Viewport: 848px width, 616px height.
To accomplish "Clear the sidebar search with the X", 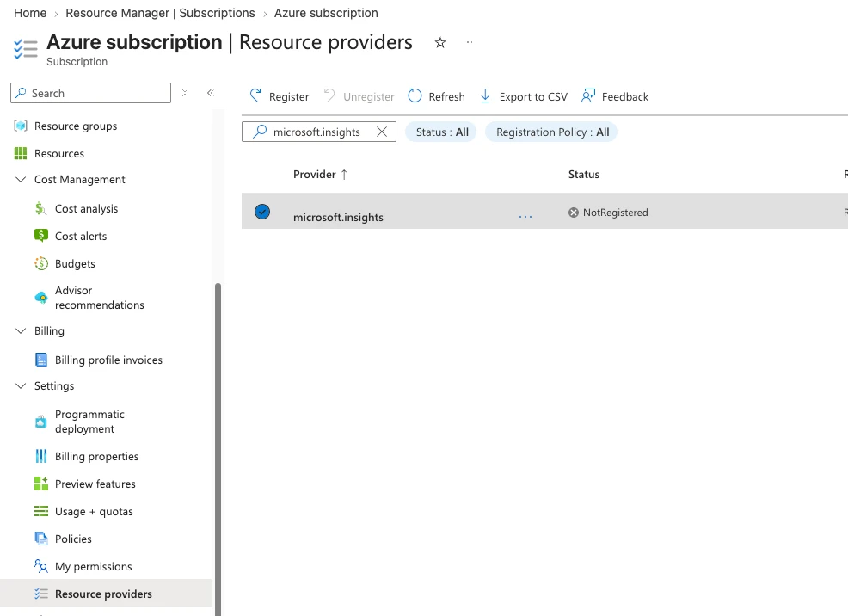I will pos(185,93).
